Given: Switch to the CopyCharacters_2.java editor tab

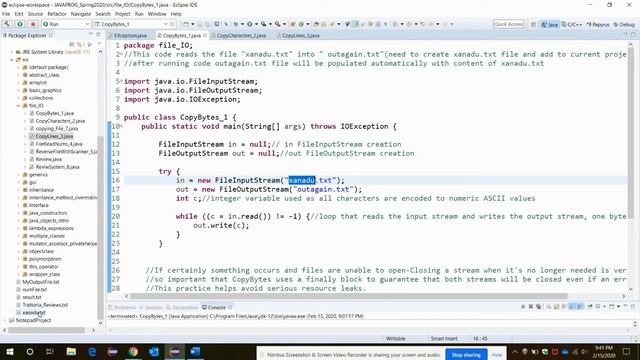Looking at the screenshot, I should [241, 36].
